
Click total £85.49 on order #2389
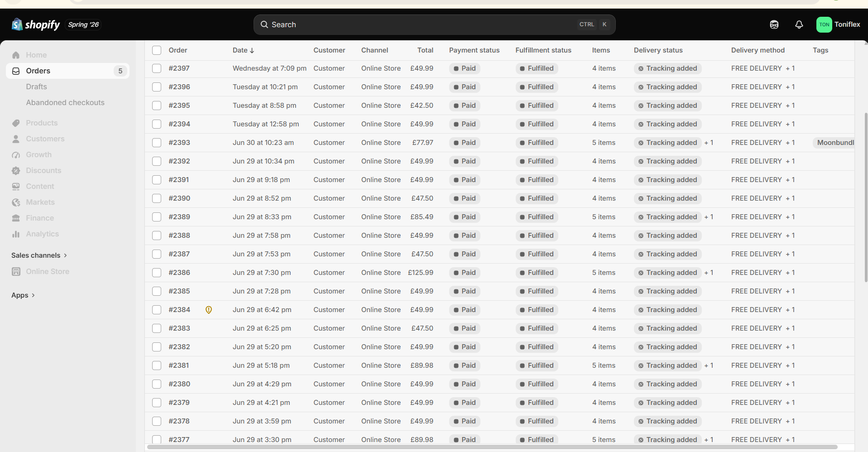(x=422, y=217)
